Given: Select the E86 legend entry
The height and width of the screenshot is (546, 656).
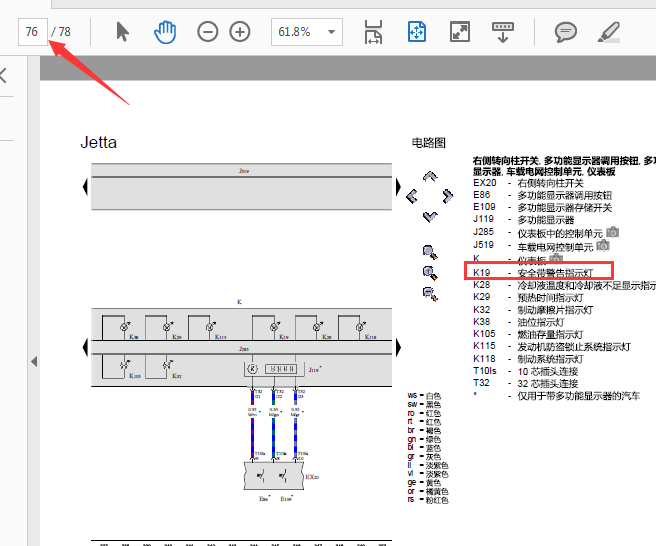Looking at the screenshot, I should click(543, 195).
